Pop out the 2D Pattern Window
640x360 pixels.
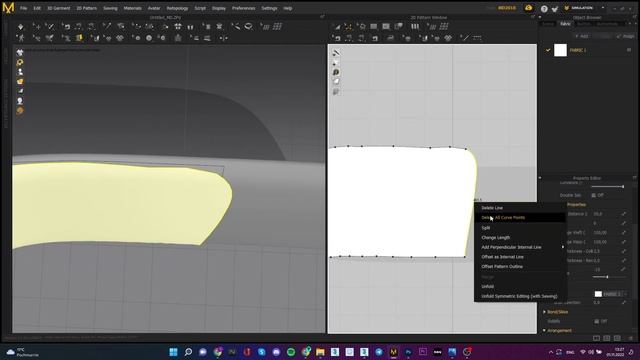point(533,18)
